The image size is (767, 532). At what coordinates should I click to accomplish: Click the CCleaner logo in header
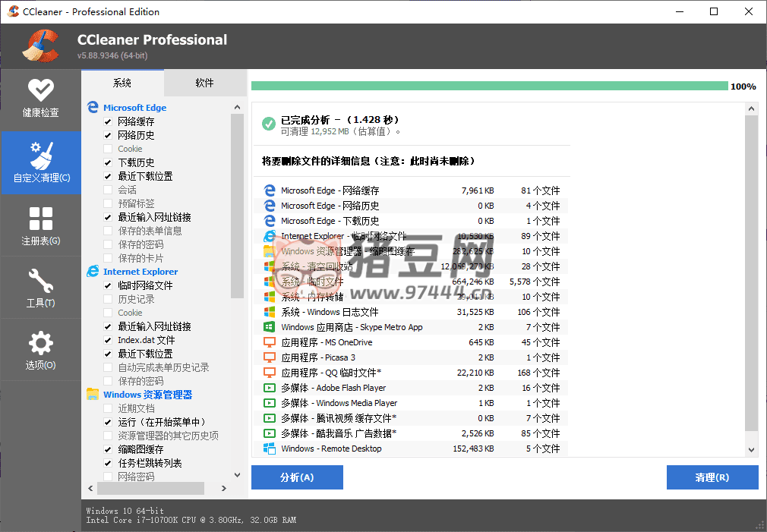tap(41, 46)
